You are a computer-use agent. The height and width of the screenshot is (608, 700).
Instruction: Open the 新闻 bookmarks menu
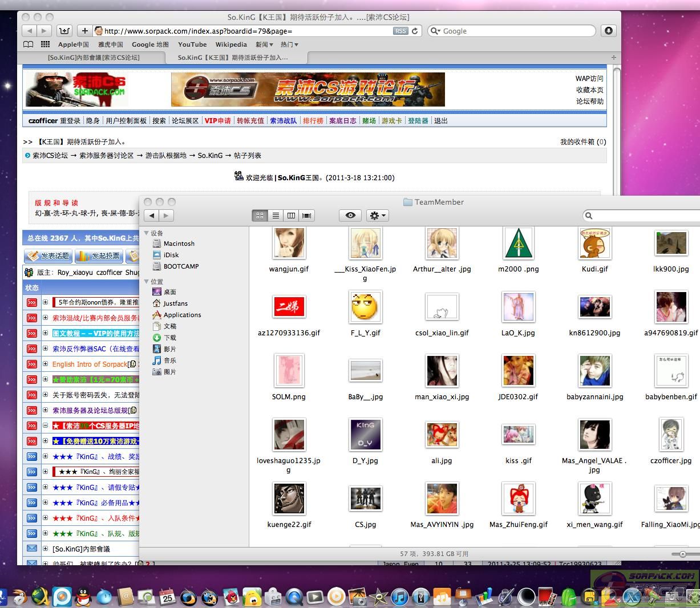[264, 44]
